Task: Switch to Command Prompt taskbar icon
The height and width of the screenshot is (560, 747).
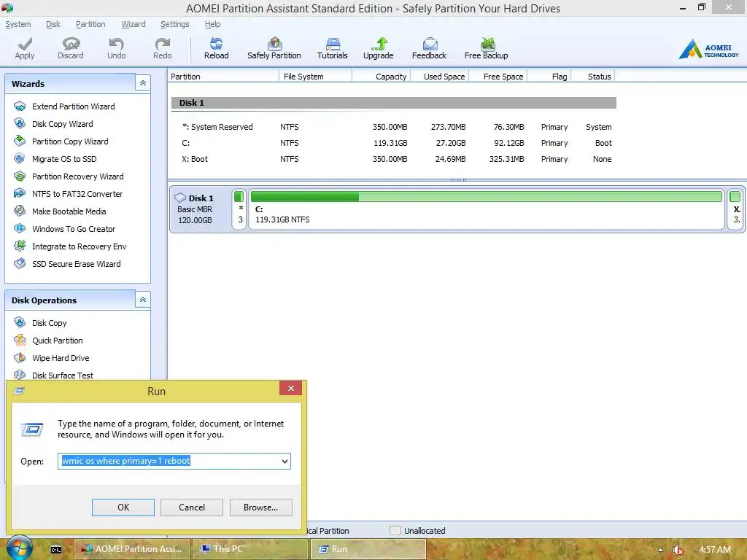Action: point(56,550)
